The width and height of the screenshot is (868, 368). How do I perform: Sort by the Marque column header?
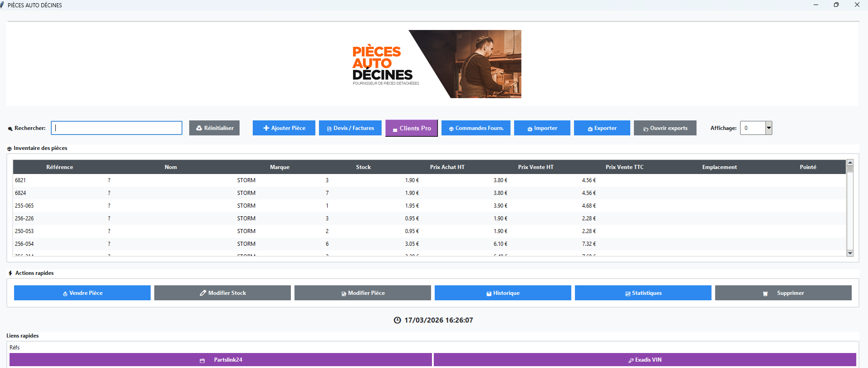click(280, 167)
